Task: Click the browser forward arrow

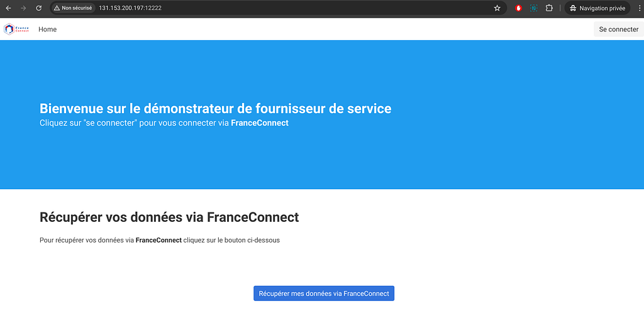Action: [x=23, y=8]
